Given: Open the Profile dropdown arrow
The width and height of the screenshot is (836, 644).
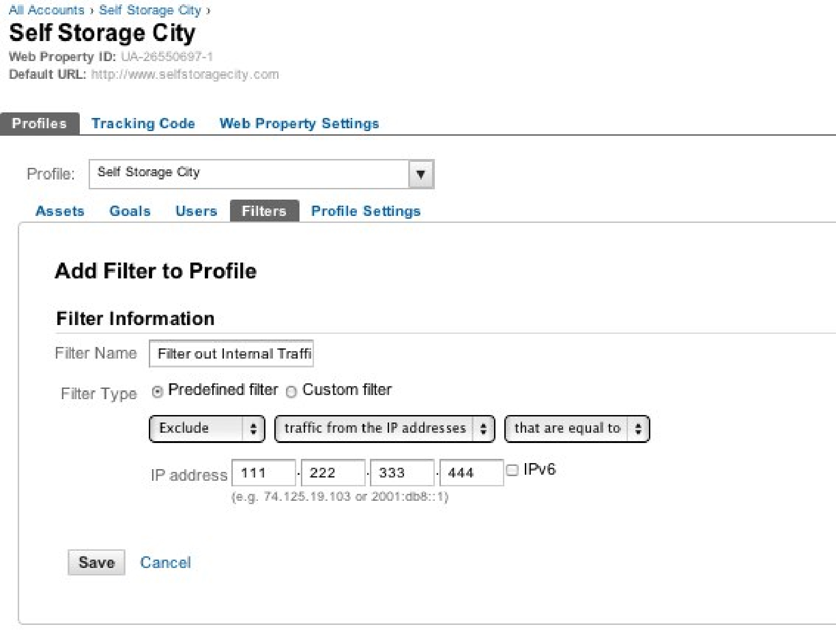Looking at the screenshot, I should click(421, 174).
